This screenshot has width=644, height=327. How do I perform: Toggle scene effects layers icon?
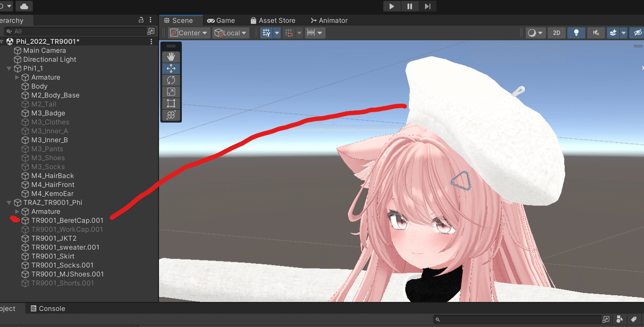click(613, 33)
